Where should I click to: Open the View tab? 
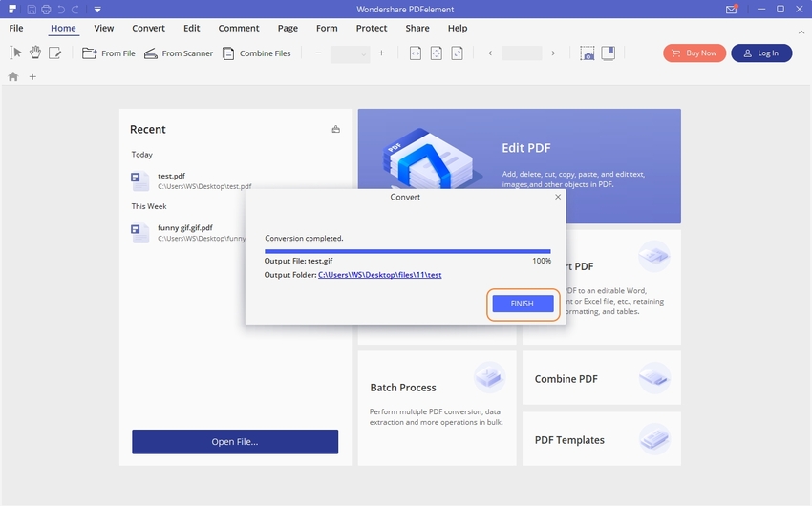pos(103,28)
